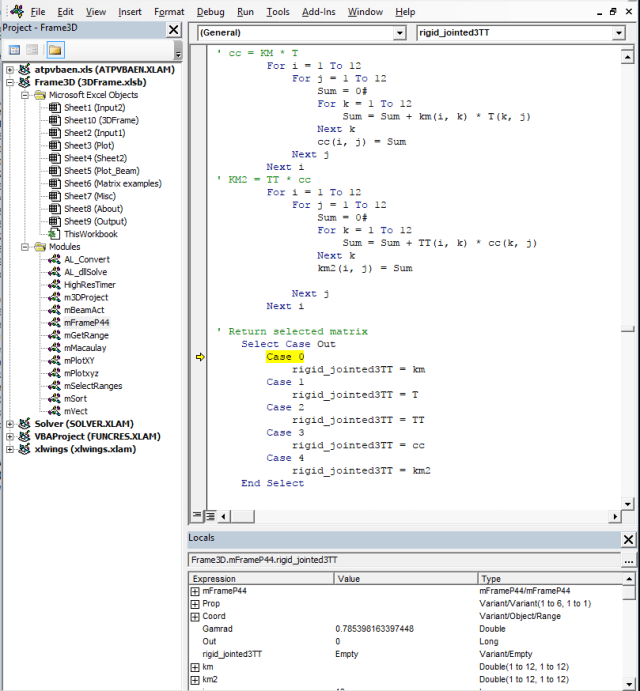Expand the Solver (SOLVER.XLAM) project node
The image size is (640, 691).
point(10,424)
